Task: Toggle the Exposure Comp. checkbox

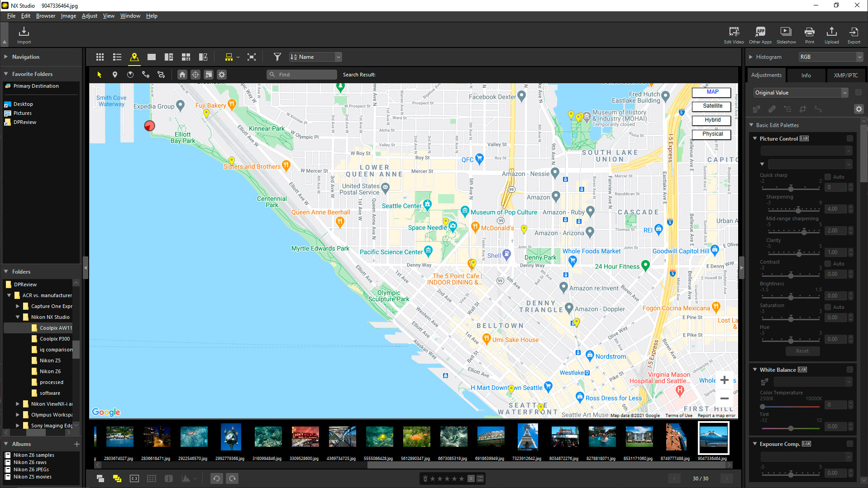Action: tap(849, 444)
